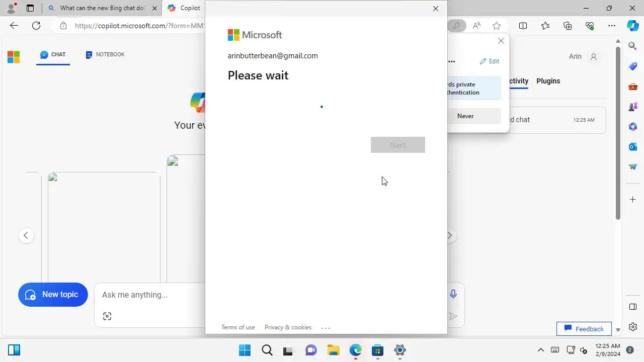Add this page to favorites star
Screen dimensions: 644x362
pyautogui.click(x=497, y=26)
